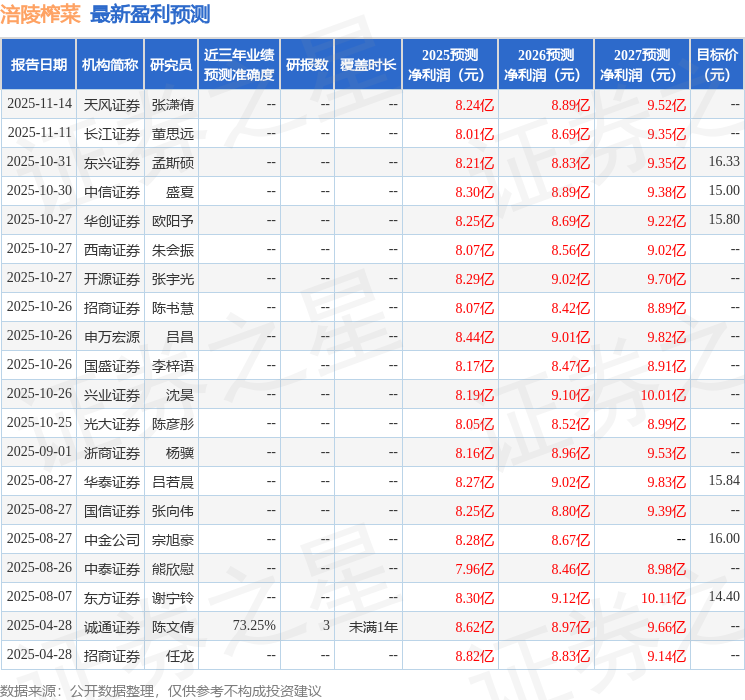Click the 研报数 column header

click(x=307, y=65)
